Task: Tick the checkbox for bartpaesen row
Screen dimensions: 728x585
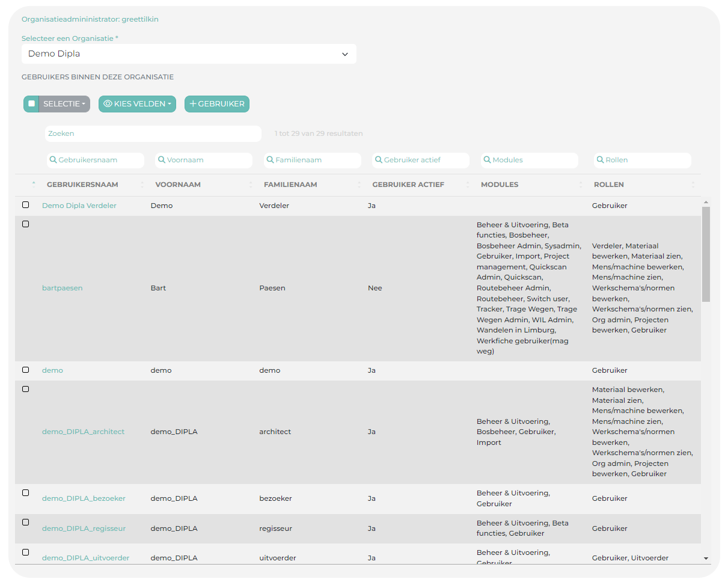Action: (25, 224)
